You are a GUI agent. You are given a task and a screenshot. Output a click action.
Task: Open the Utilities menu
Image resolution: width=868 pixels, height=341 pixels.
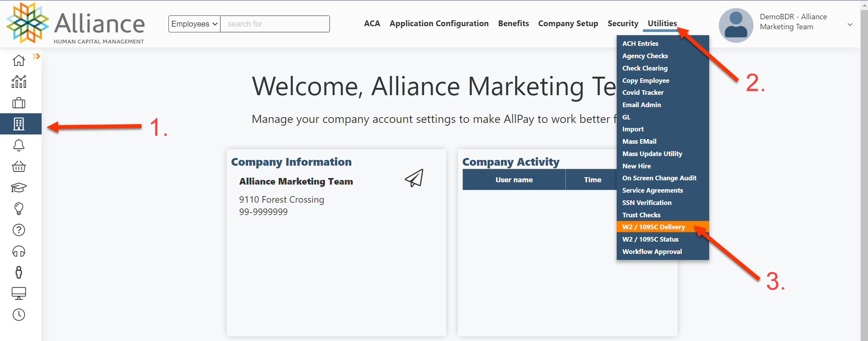click(x=662, y=24)
